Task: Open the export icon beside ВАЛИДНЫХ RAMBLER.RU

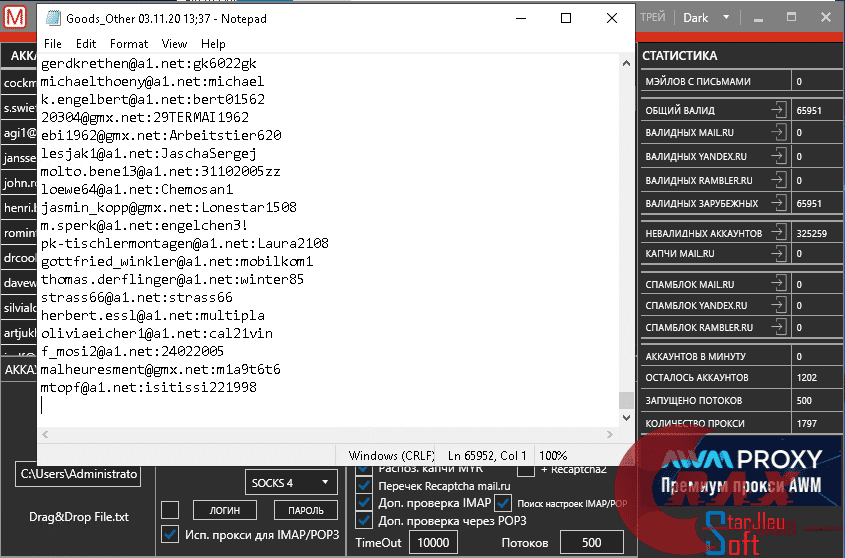Action: coord(778,180)
